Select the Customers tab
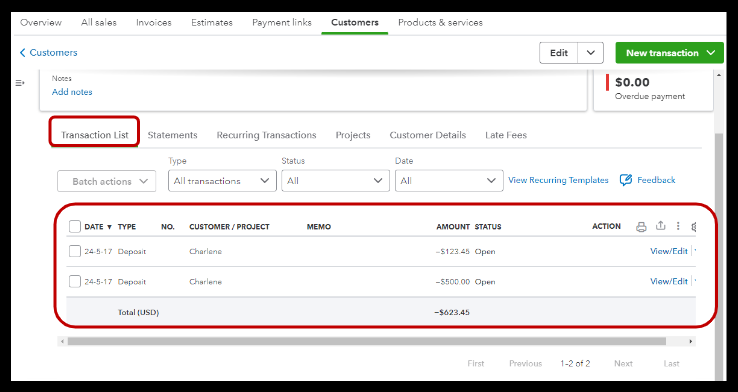 355,23
